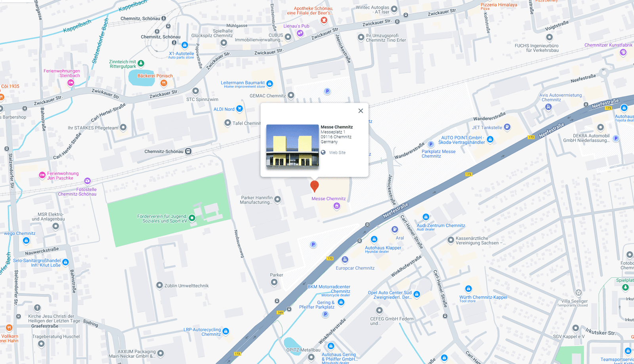Screen dimensions: 634x364
Task: Click the Kirche Jesu Christi church marker
Action: [37, 308]
